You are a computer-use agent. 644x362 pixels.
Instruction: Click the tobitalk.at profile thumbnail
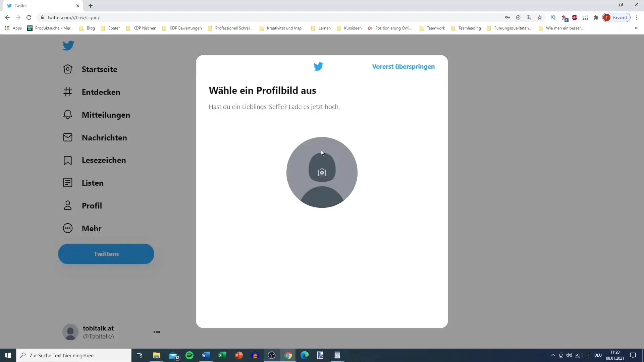[71, 333]
